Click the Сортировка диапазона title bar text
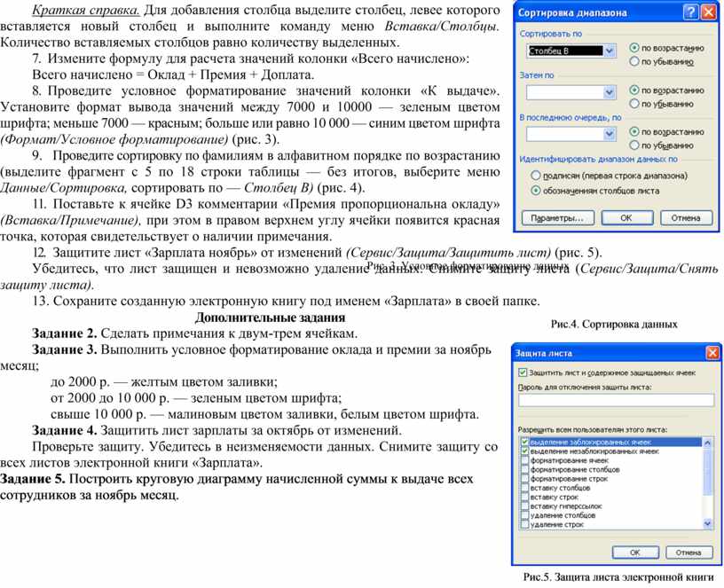724x588 pixels. coord(572,13)
